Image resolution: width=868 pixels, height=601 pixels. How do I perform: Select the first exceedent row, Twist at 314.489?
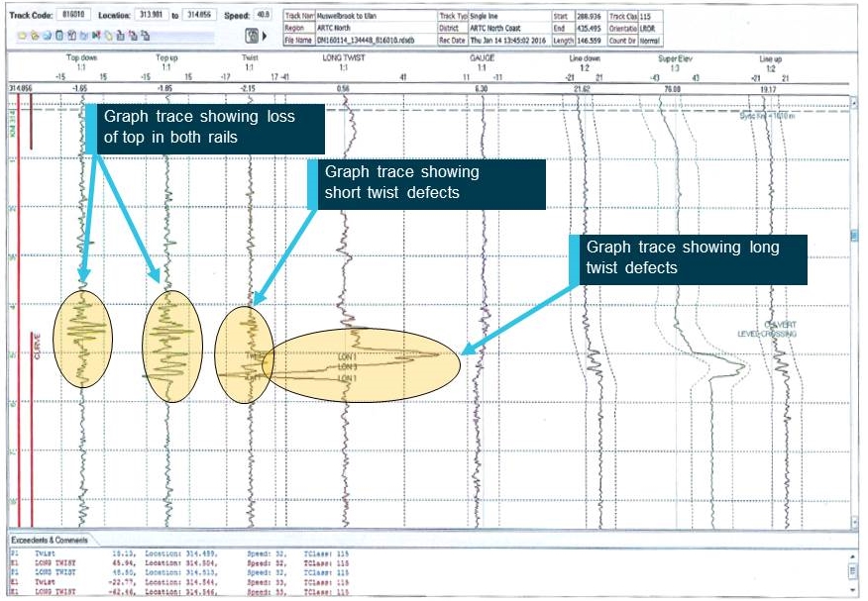point(180,553)
